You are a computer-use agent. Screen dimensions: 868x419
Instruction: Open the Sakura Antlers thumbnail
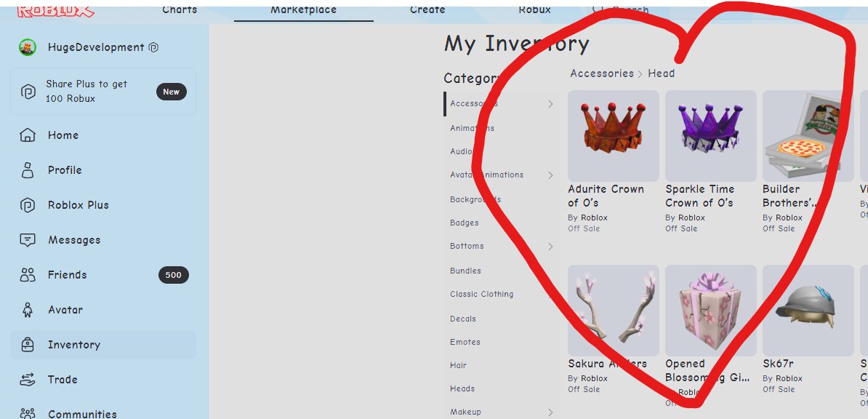(x=614, y=311)
